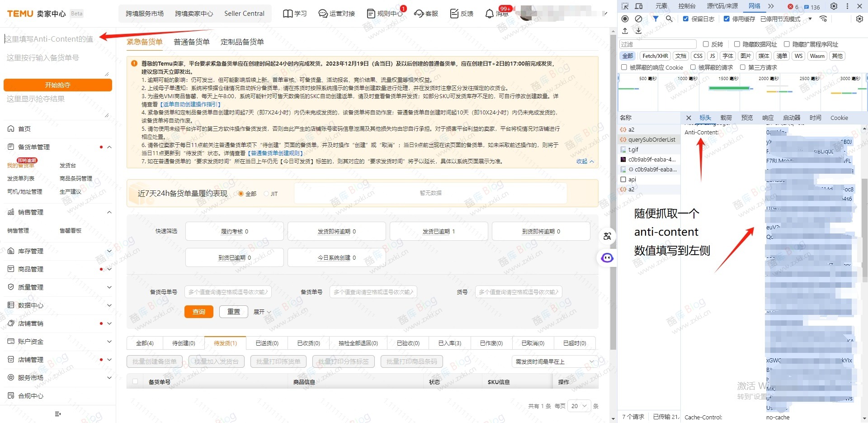The image size is (868, 423).
Task: Toggle the 停用缓存 checkbox
Action: (726, 19)
